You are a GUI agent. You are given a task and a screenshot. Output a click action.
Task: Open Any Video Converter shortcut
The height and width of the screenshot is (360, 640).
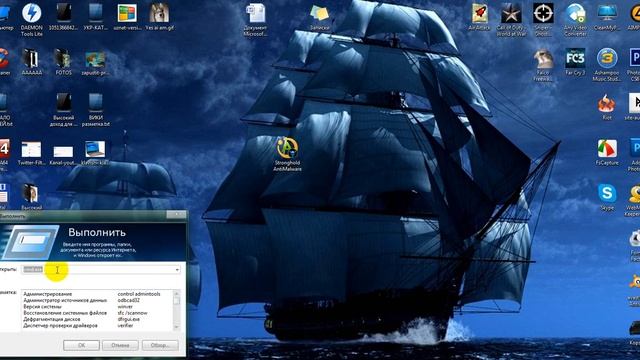pos(575,19)
